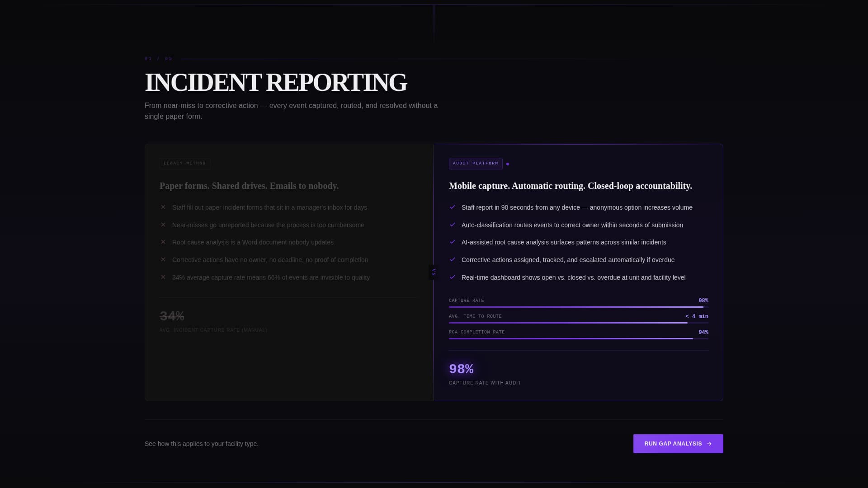This screenshot has width=868, height=488.
Task: Click the large 98% capture rate statistic
Action: pyautogui.click(x=461, y=368)
